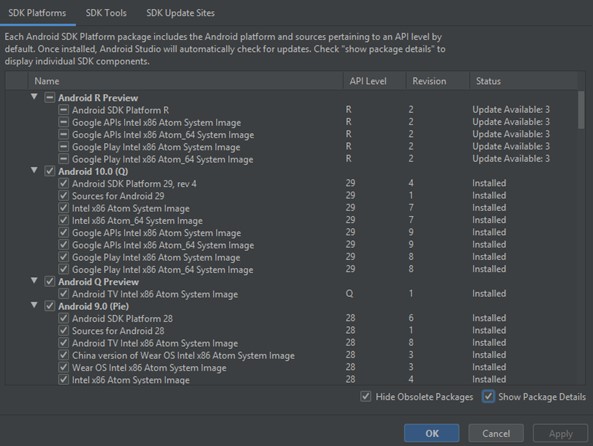Uncheck Android TV Intel x86 Atom Q image
The image size is (593, 446).
point(64,294)
